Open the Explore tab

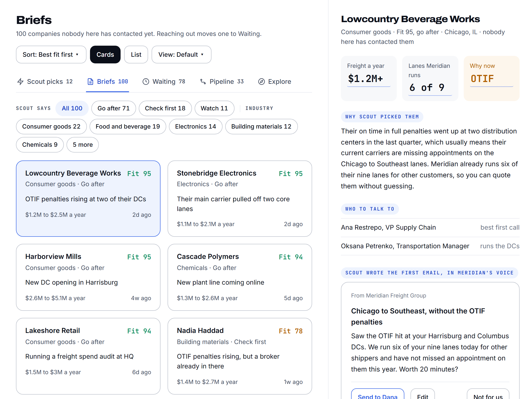274,82
